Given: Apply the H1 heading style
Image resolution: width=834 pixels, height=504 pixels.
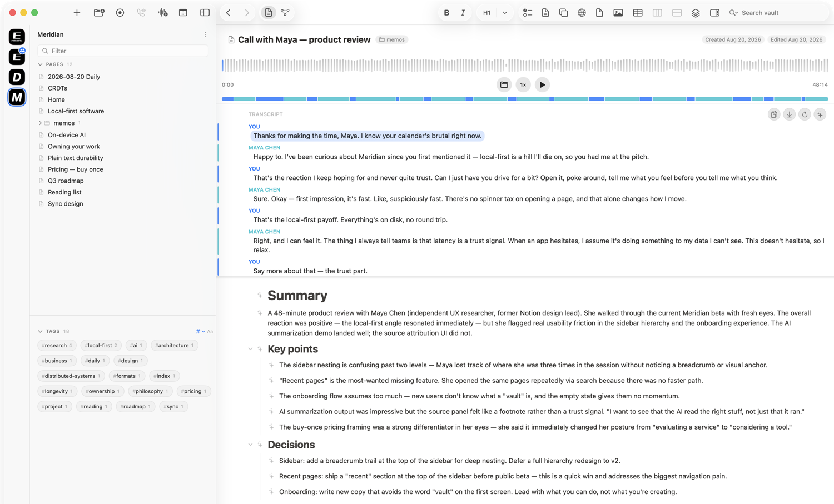Looking at the screenshot, I should (x=487, y=13).
